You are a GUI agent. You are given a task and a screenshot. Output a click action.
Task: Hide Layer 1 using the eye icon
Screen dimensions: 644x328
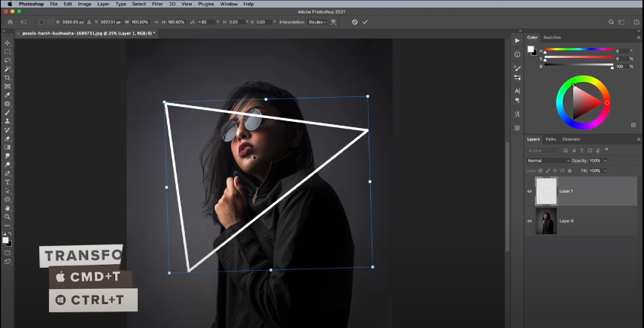530,191
